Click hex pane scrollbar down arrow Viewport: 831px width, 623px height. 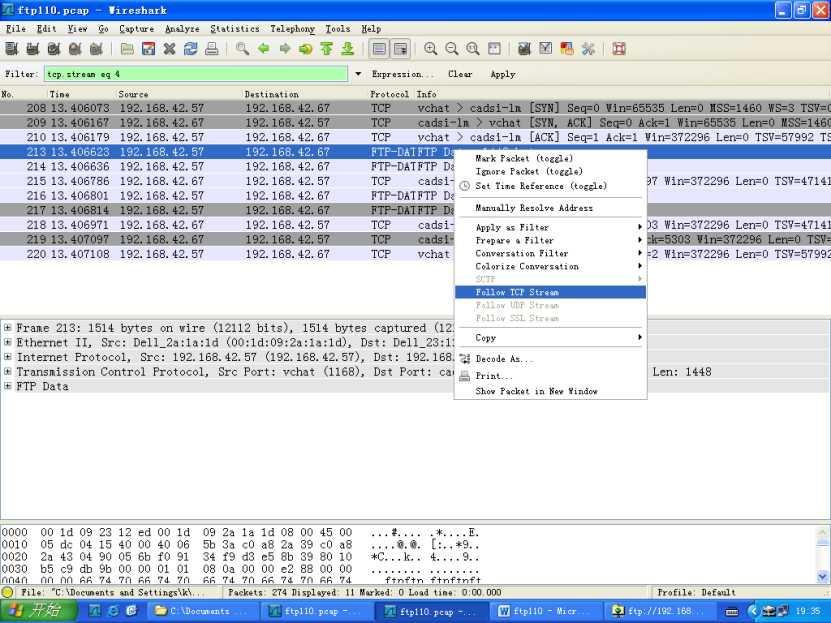[823, 576]
